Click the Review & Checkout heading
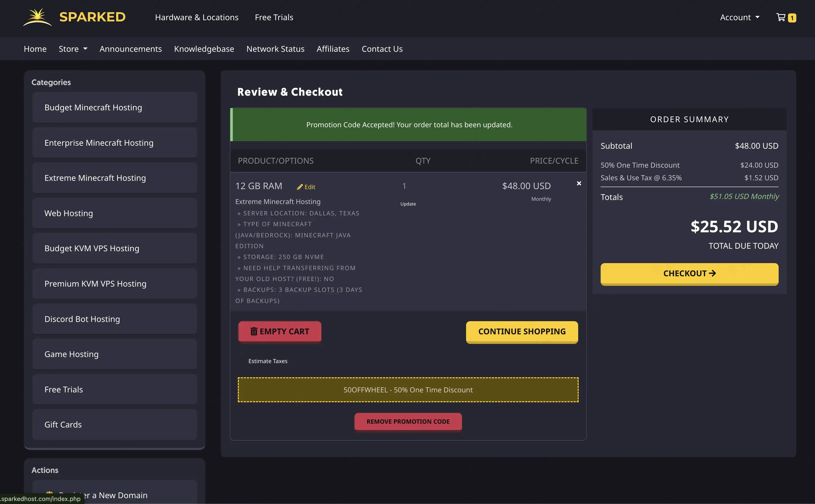Viewport: 815px width, 504px height. (290, 92)
